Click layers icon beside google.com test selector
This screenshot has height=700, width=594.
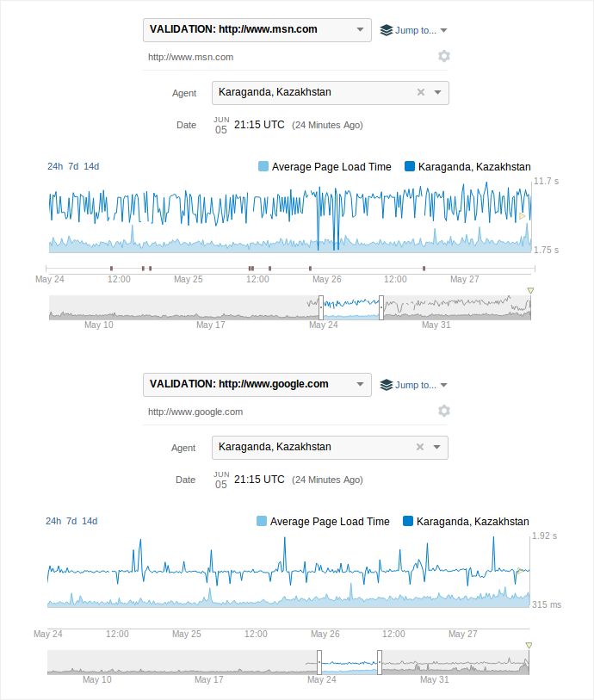(387, 385)
